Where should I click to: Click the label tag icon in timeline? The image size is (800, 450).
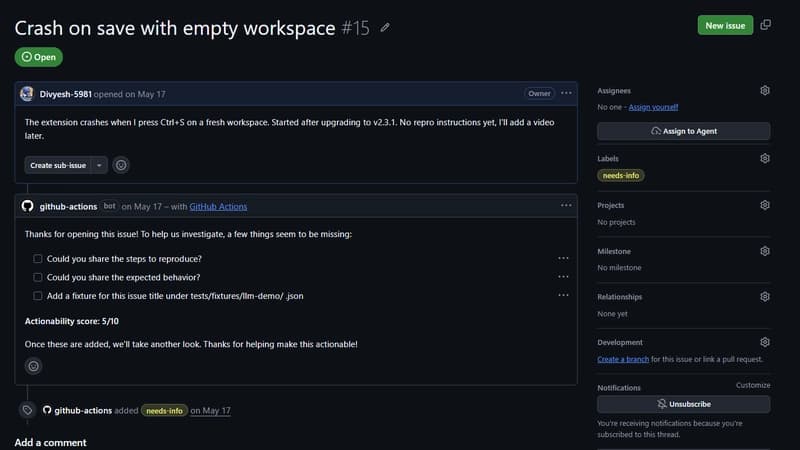(27, 410)
